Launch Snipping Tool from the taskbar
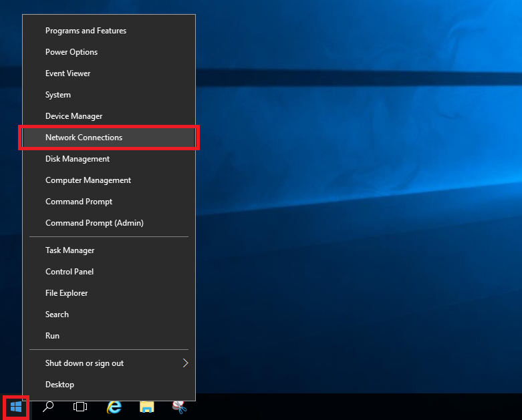 179,407
